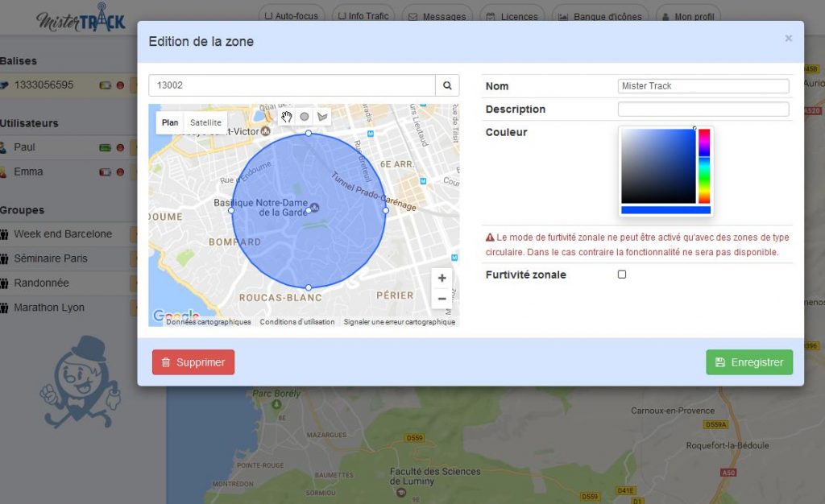Click the red battery icon beside Emma

pyautogui.click(x=106, y=171)
